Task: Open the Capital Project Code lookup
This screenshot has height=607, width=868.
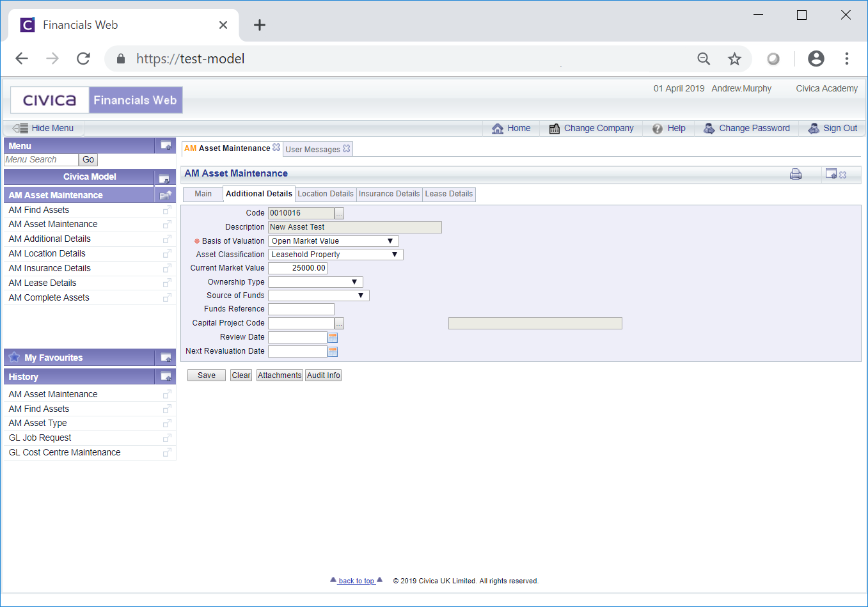Action: [x=339, y=324]
